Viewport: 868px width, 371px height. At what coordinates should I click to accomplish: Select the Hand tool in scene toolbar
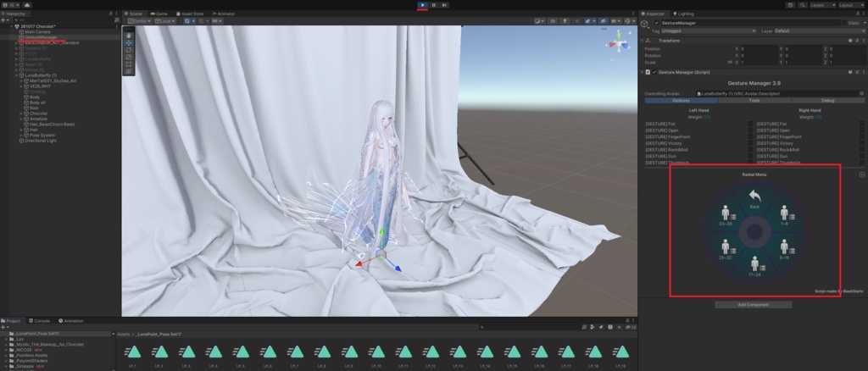(129, 36)
